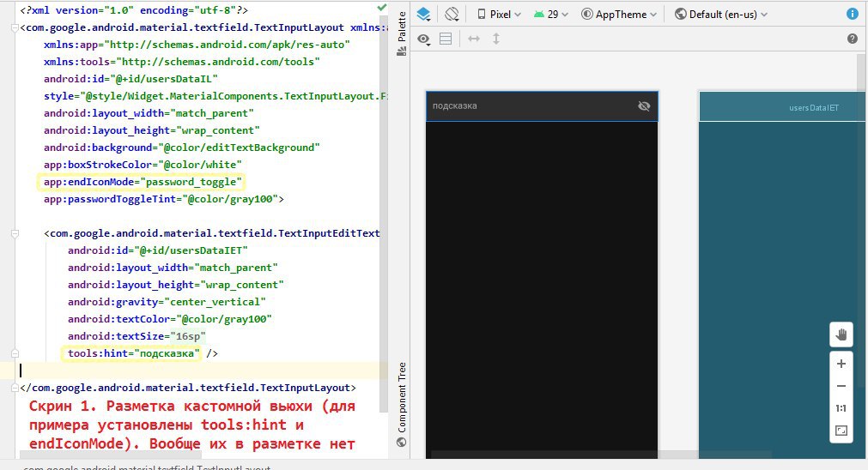Viewport: 868px width, 470px height.
Task: Click the android:textSize="16sp" value
Action: click(188, 336)
